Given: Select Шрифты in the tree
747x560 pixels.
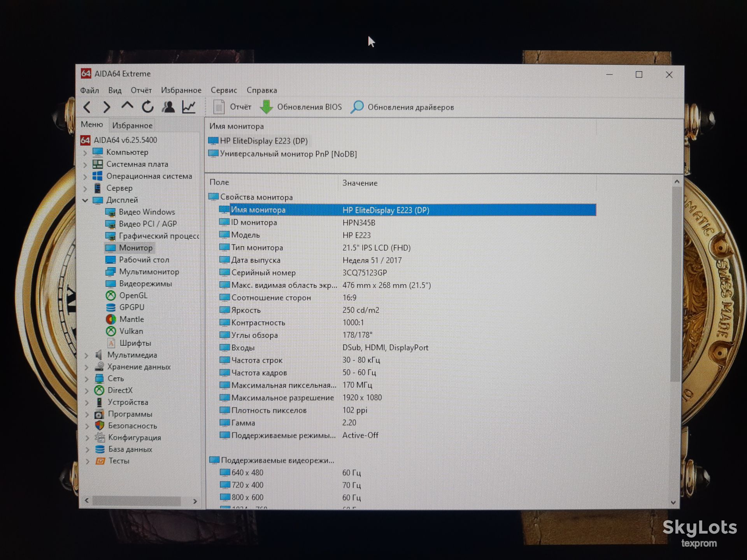Looking at the screenshot, I should tap(135, 343).
